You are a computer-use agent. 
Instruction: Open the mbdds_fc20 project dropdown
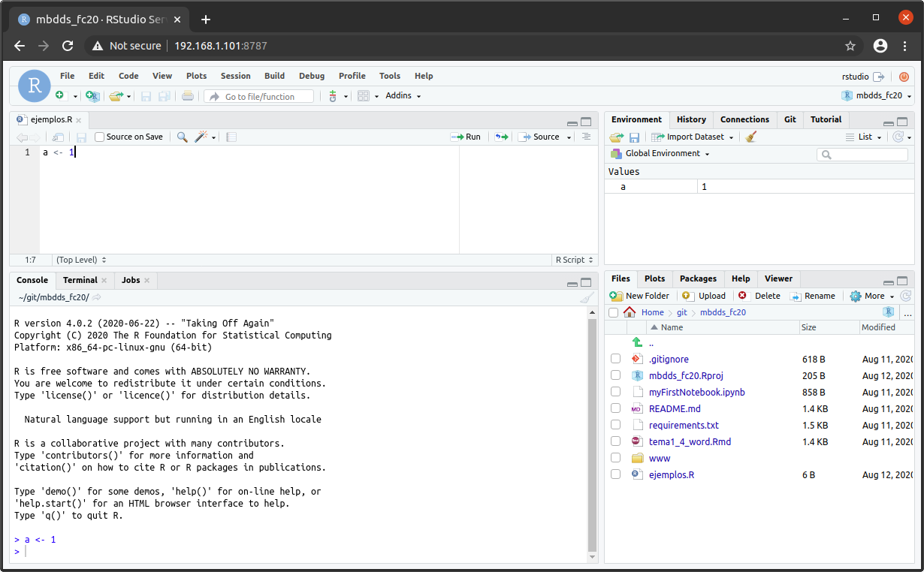(x=875, y=95)
